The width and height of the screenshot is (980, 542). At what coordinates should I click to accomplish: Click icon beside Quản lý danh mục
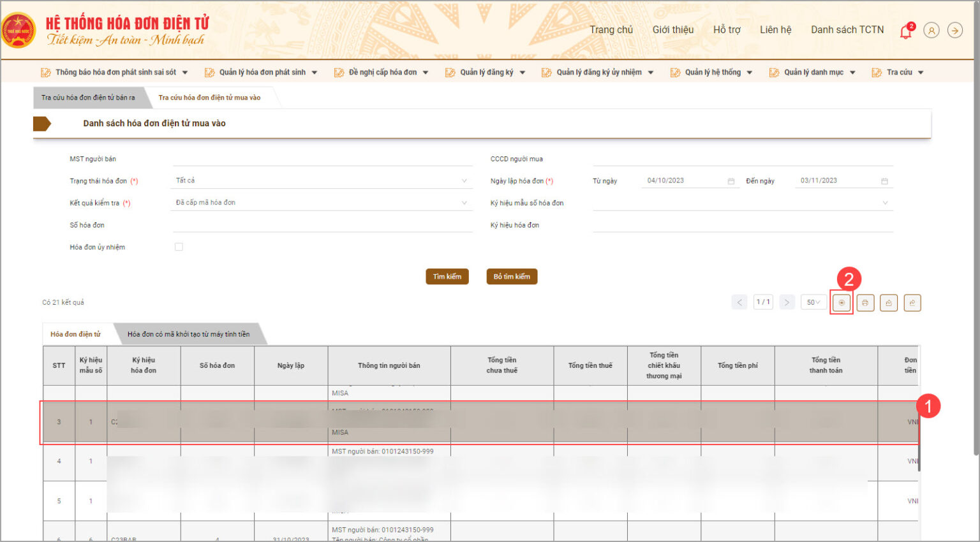(x=774, y=73)
